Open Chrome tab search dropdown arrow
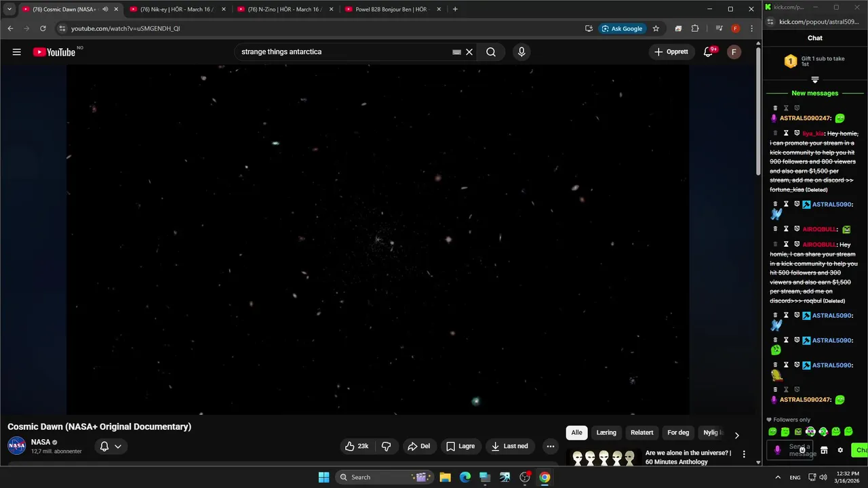The image size is (868, 488). coord(9,9)
